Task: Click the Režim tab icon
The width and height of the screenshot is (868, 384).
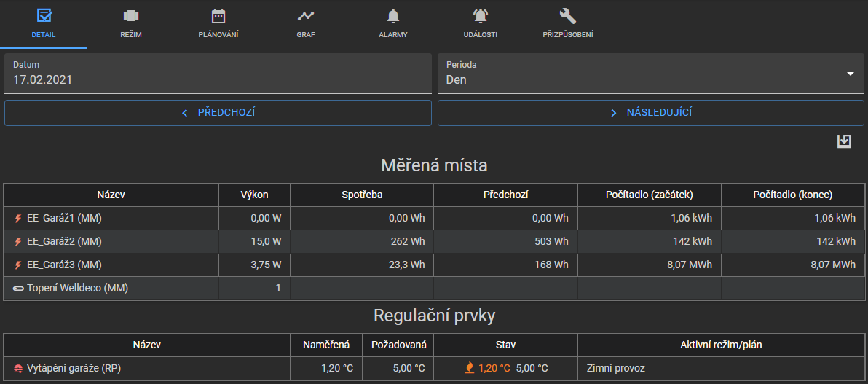Action: [131, 15]
